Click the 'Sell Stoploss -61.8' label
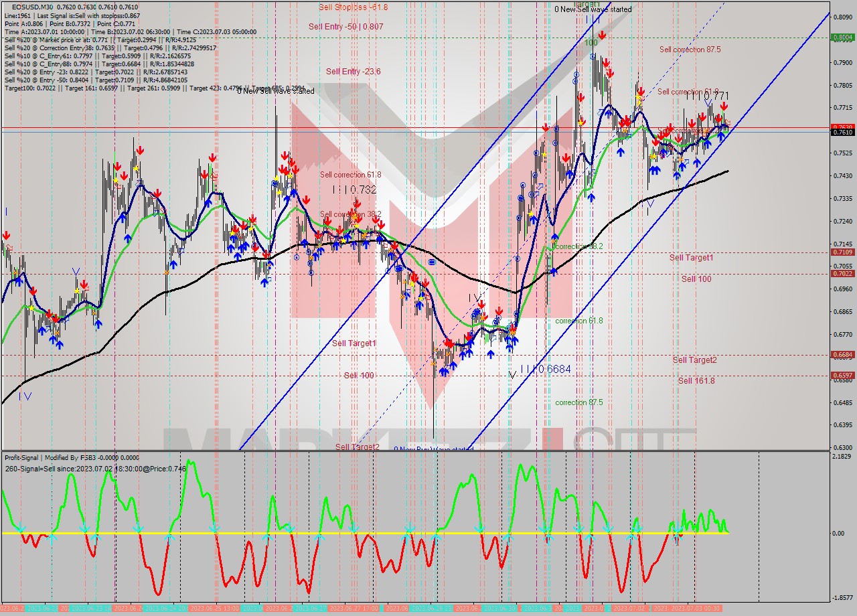Screen dimensions: 857x616 point(353,7)
